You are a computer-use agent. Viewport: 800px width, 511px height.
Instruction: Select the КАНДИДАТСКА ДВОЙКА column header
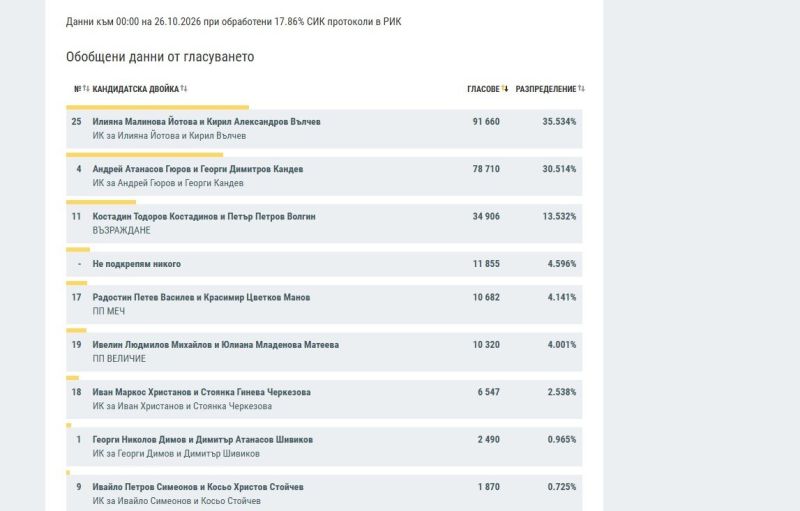[x=136, y=89]
